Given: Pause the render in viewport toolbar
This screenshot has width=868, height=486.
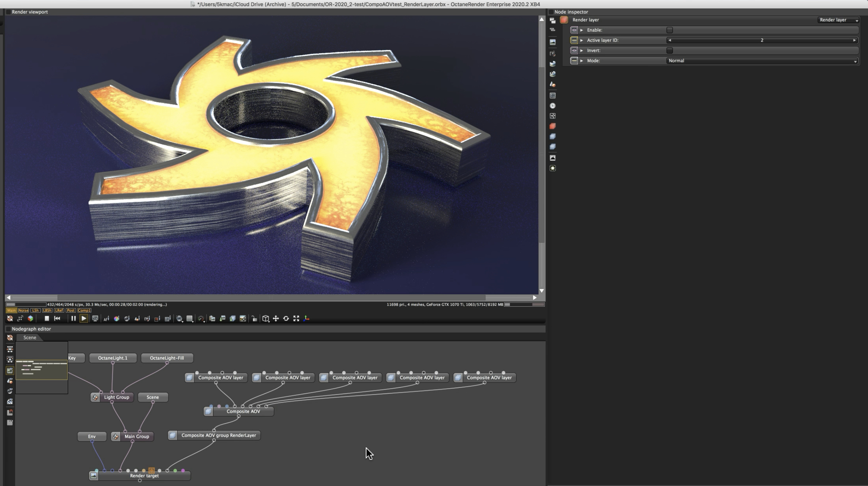Looking at the screenshot, I should pyautogui.click(x=73, y=319).
